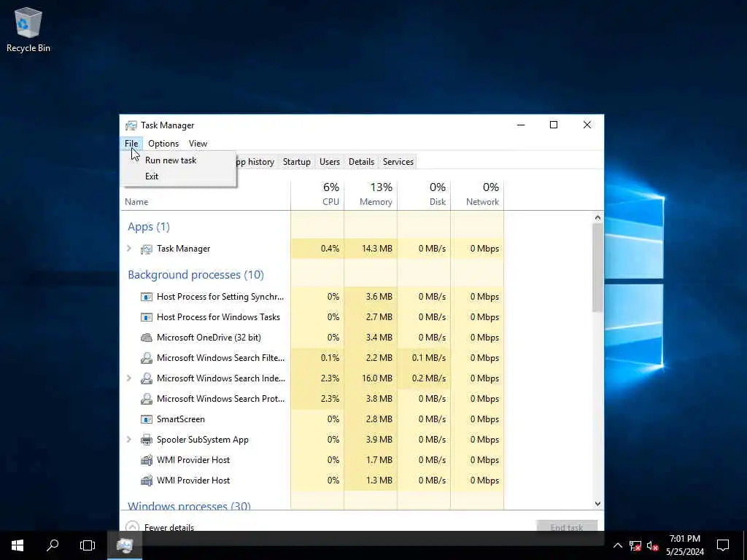Screen dimensions: 747x560
Task: Select the Microsoft OneDrive (32 bit) row
Action: [312, 338]
